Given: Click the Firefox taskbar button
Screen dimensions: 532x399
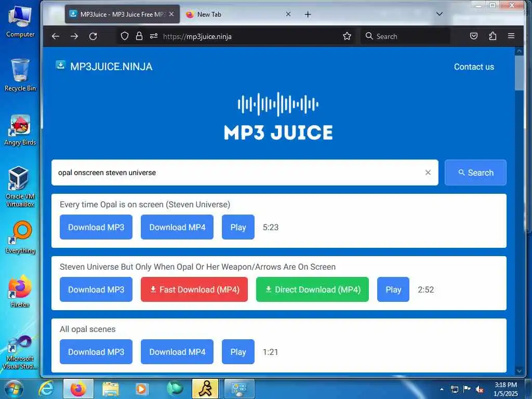Looking at the screenshot, I should point(78,389).
